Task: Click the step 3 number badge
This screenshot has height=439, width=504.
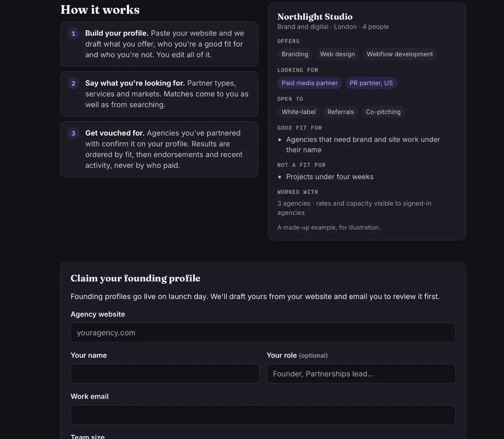Action: 73,133
